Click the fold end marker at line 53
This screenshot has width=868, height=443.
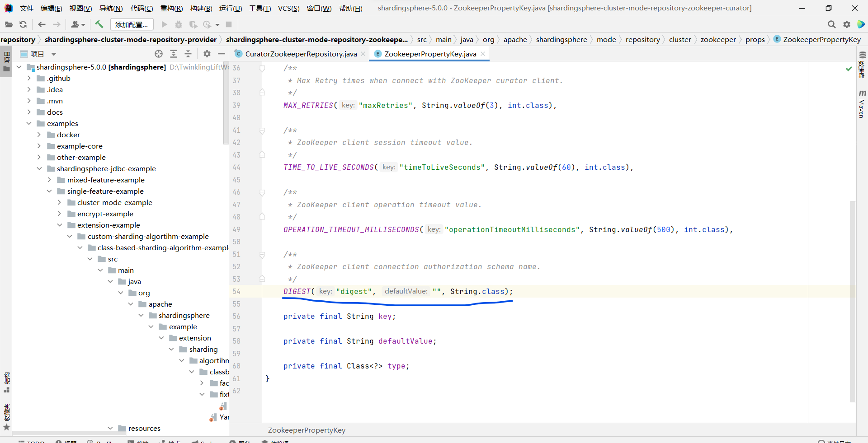pyautogui.click(x=262, y=279)
